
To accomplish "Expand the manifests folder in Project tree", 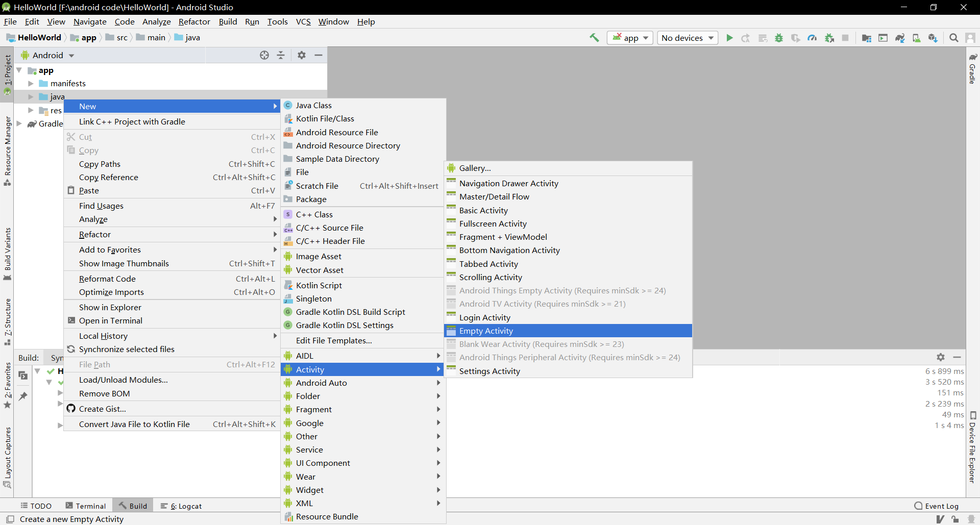I will pyautogui.click(x=31, y=83).
